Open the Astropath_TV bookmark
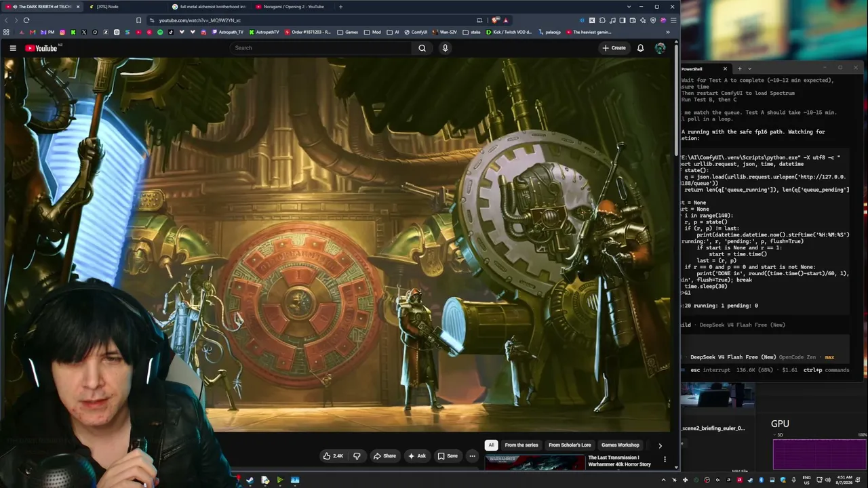 (226, 32)
